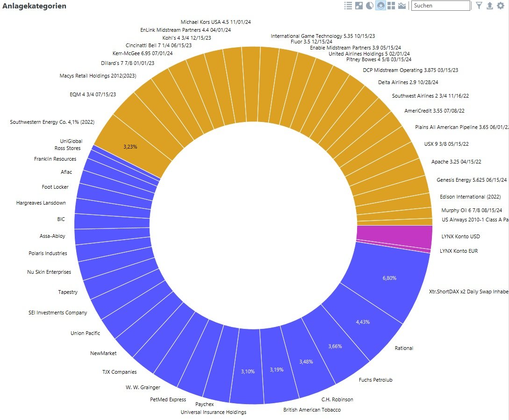Toggle the donut chart view icon

pos(380,6)
